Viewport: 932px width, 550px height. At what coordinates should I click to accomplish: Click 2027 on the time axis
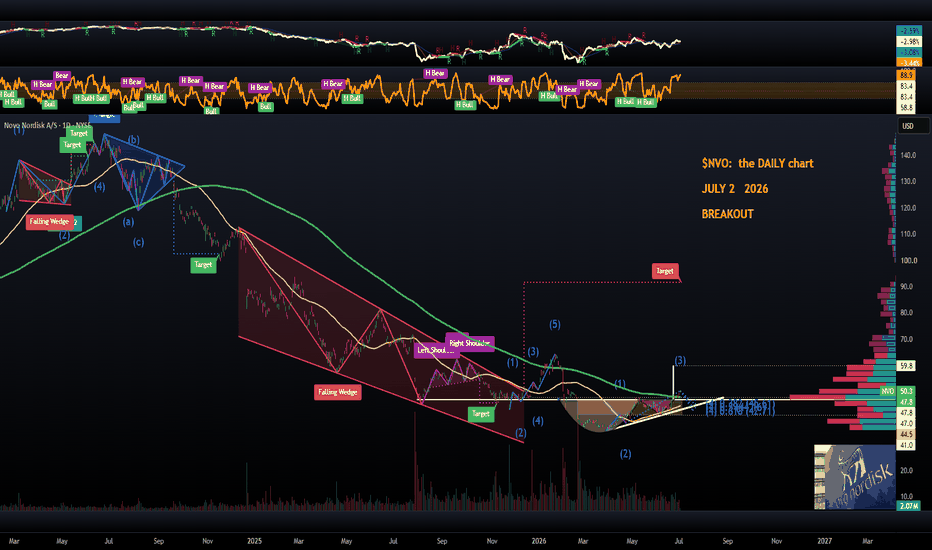click(824, 541)
